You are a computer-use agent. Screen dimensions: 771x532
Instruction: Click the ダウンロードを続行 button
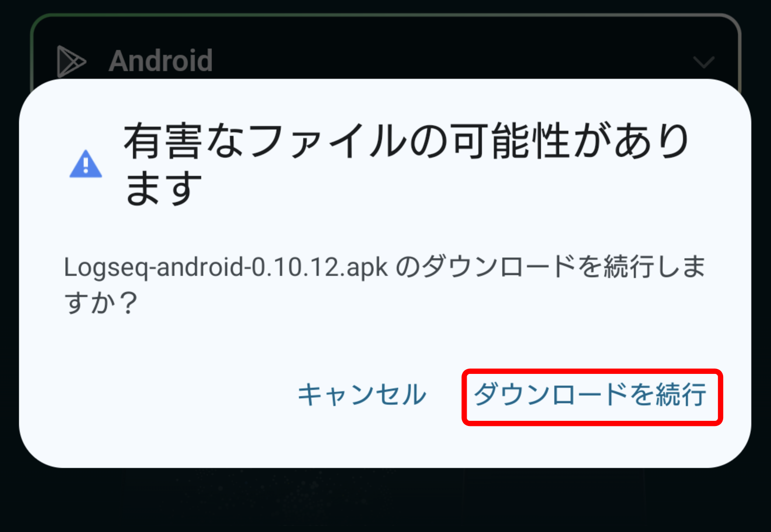point(590,394)
